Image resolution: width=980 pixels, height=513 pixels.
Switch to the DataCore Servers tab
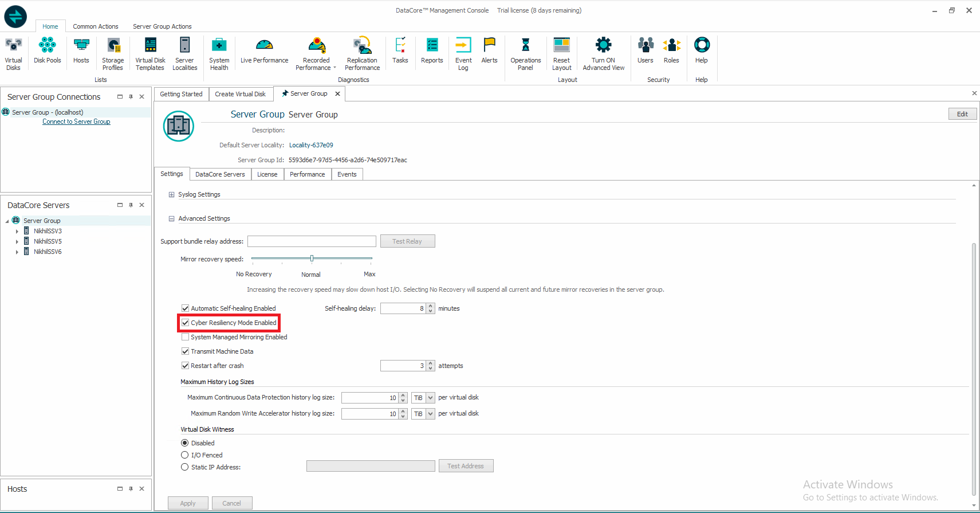pos(220,174)
